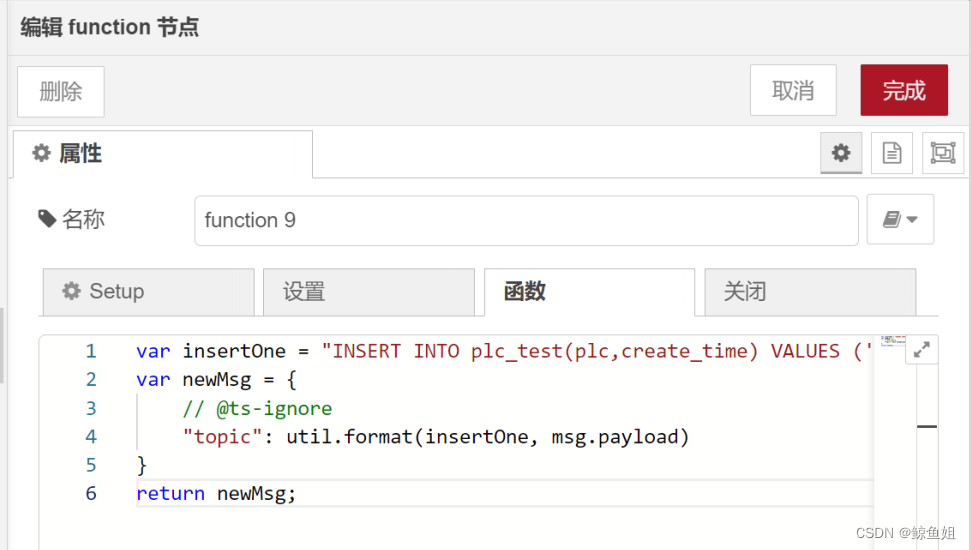Click the gear icon next to 属性
Viewport: 971px width, 550px height.
pos(41,152)
